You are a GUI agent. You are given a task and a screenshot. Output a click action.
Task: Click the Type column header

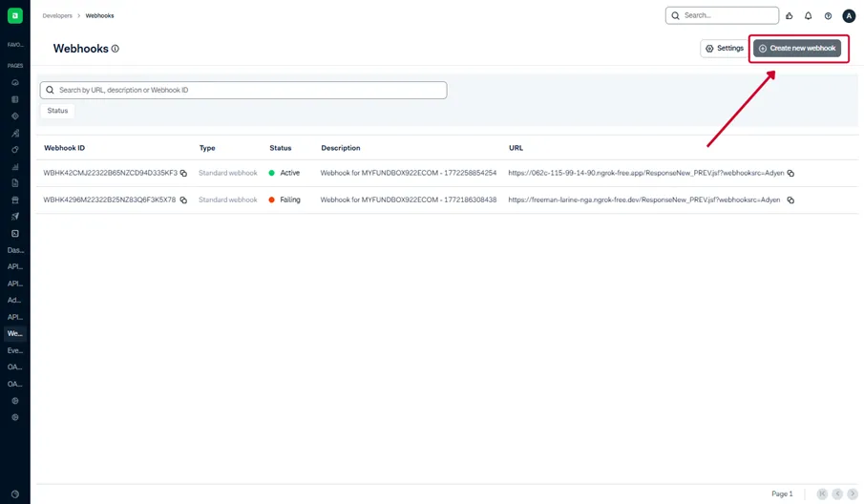click(x=207, y=148)
